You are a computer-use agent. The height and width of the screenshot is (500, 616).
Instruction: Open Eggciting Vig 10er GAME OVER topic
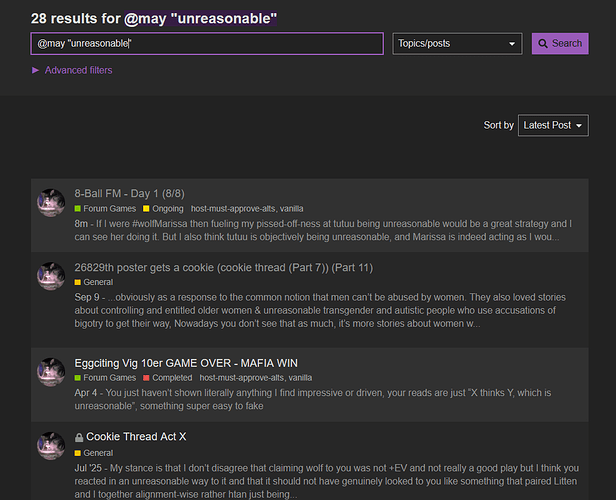click(x=186, y=363)
